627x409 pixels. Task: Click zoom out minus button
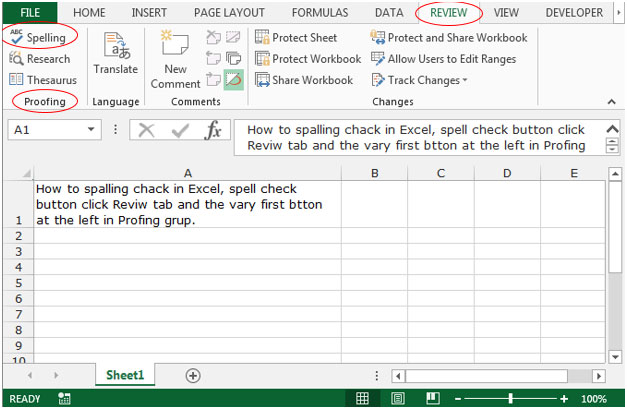tap(458, 399)
